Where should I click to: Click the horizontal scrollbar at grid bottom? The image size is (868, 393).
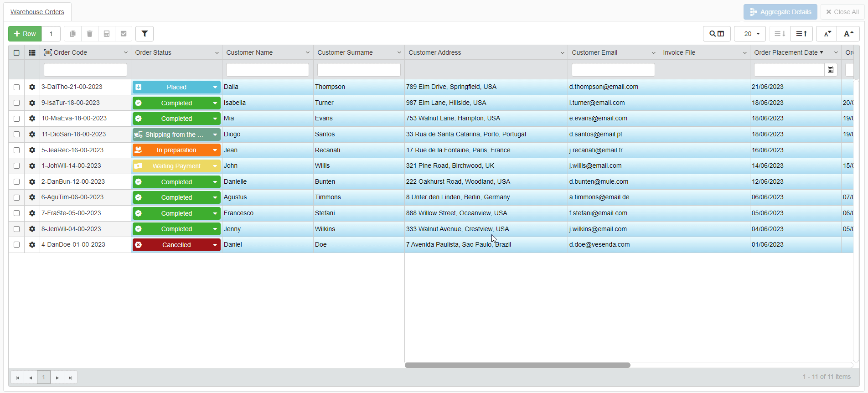click(x=517, y=365)
